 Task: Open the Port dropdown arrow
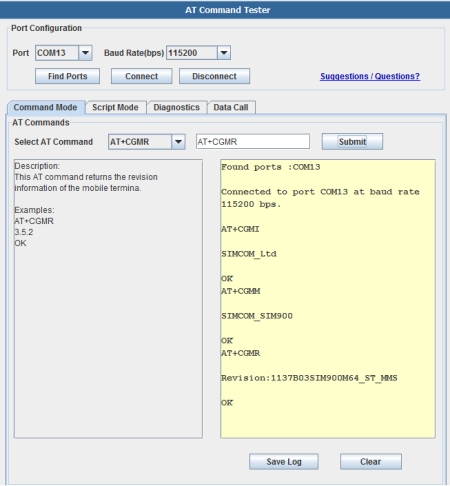pos(85,53)
